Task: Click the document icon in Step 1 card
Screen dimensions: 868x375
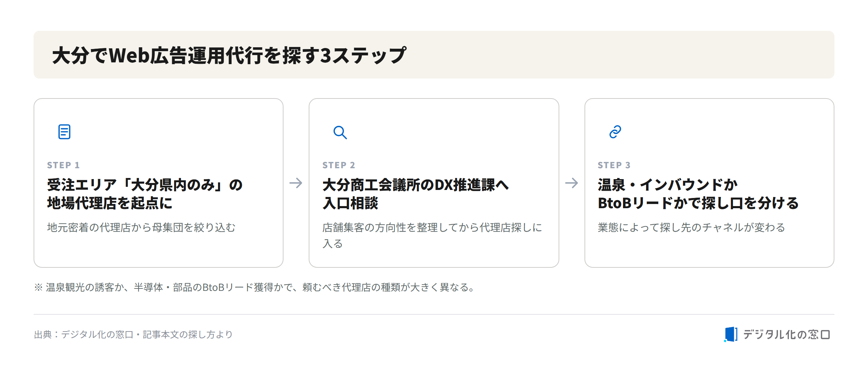Action: 64,132
